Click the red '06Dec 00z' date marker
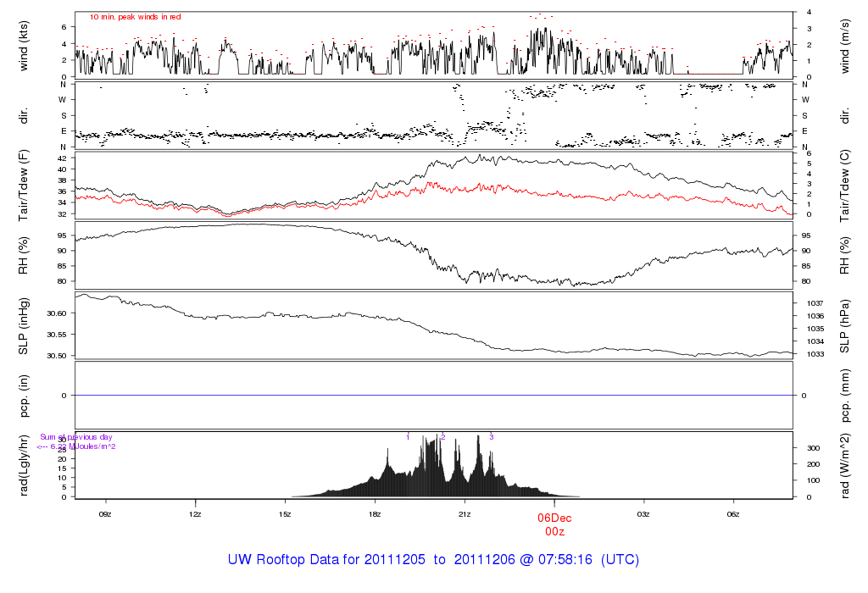 (554, 523)
